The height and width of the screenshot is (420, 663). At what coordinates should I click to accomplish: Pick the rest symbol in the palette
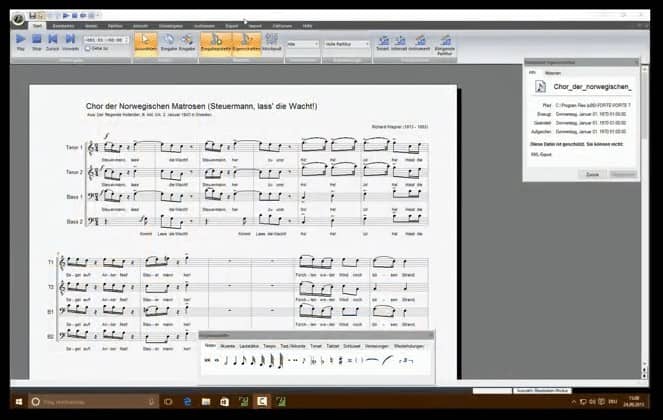pyautogui.click(x=304, y=361)
